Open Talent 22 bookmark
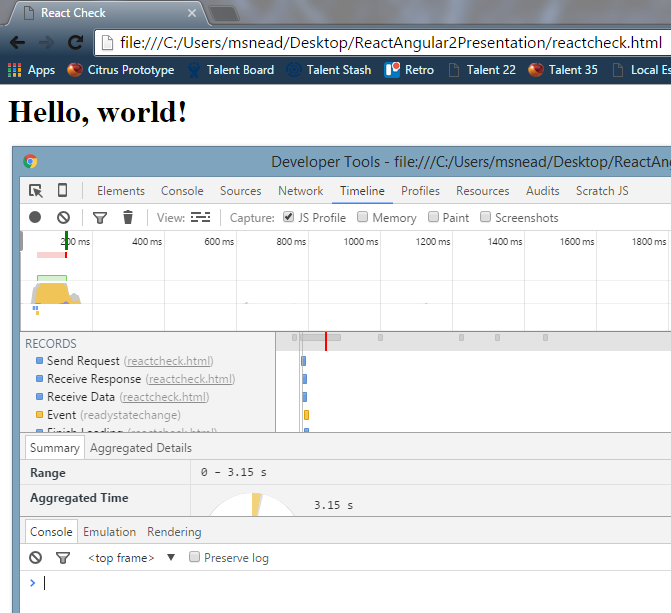 click(x=482, y=70)
